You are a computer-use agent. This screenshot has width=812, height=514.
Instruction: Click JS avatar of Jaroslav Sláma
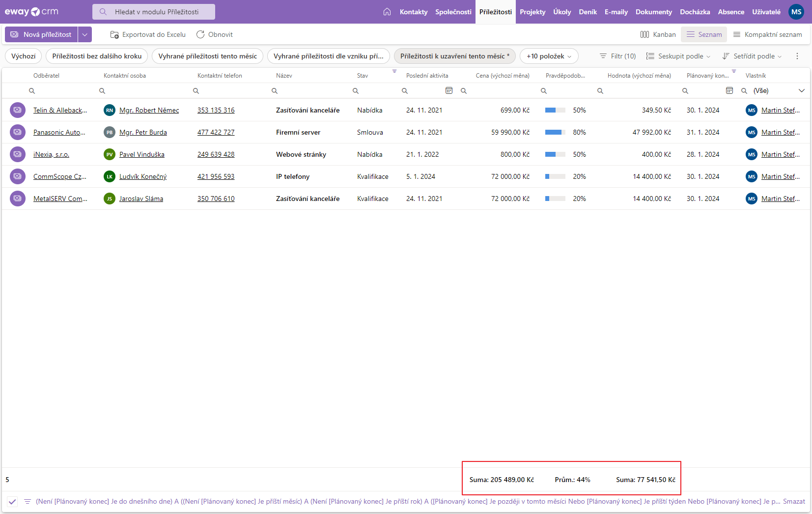pos(110,199)
